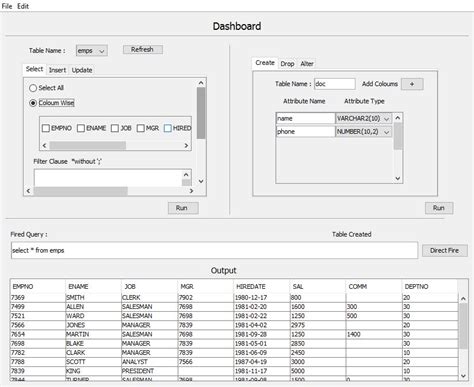Select the PRESIDENT job cell
This screenshot has width=474, height=387.
(149, 371)
